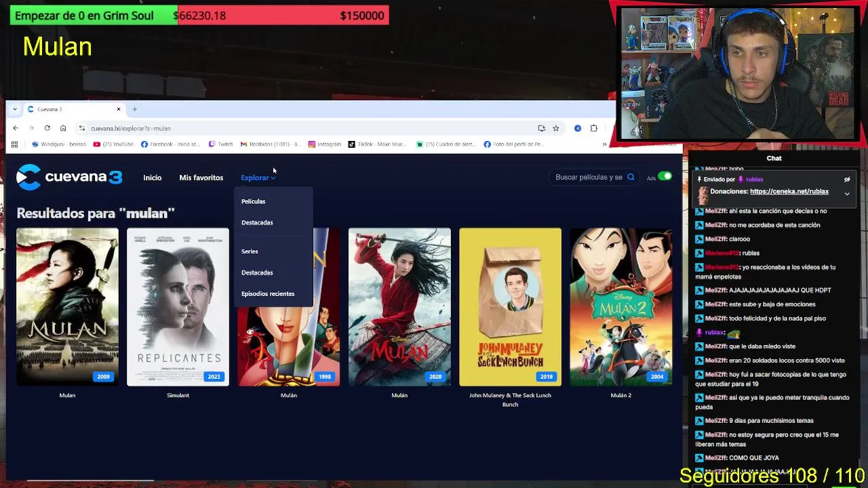Select Películas in the Explorar menu
The image size is (868, 488).
(x=254, y=201)
